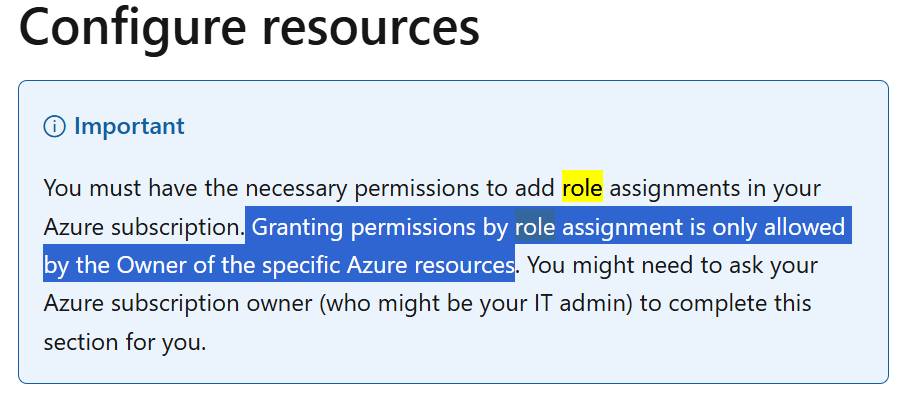Click the "Configure resources" heading

coord(249,27)
